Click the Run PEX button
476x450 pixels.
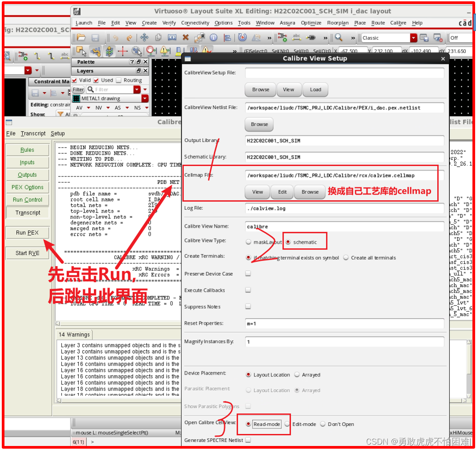click(27, 233)
